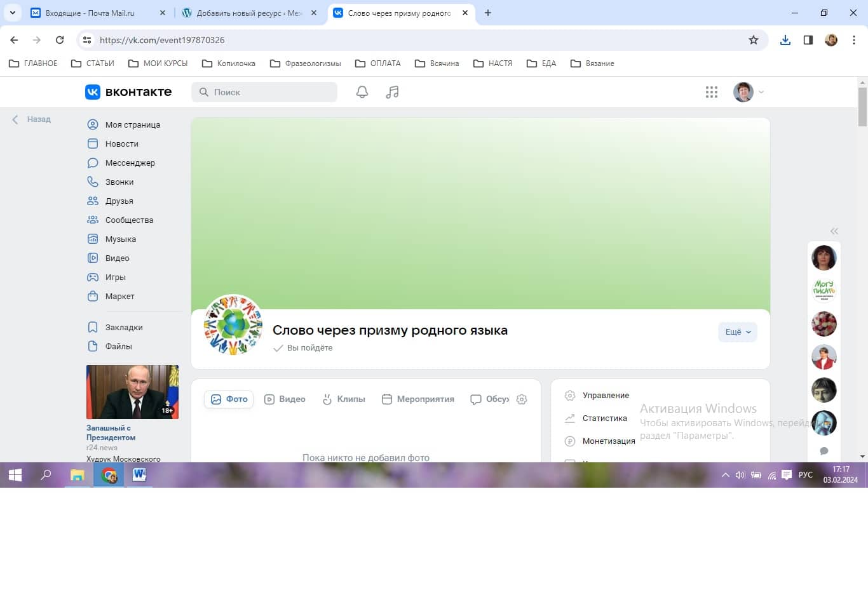
Task: Collapse the right contacts panel
Action: (x=834, y=231)
